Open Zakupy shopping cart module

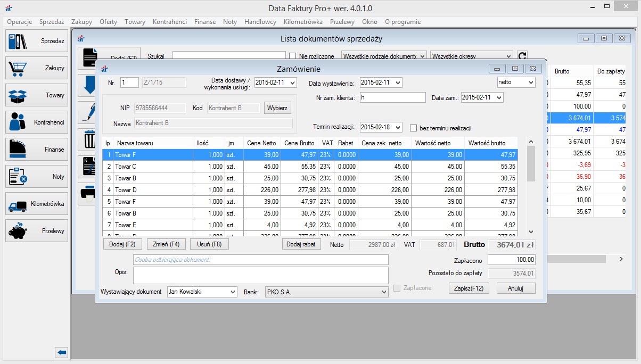(x=37, y=68)
